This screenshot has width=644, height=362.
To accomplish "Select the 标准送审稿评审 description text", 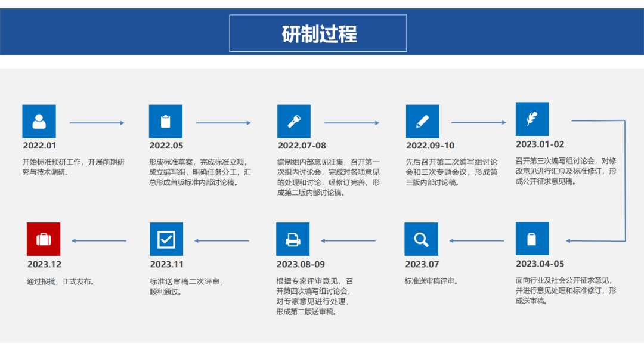I will coord(431,281).
